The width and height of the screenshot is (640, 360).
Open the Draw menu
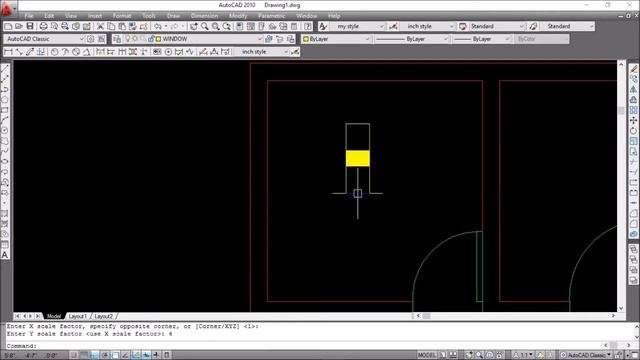point(173,16)
